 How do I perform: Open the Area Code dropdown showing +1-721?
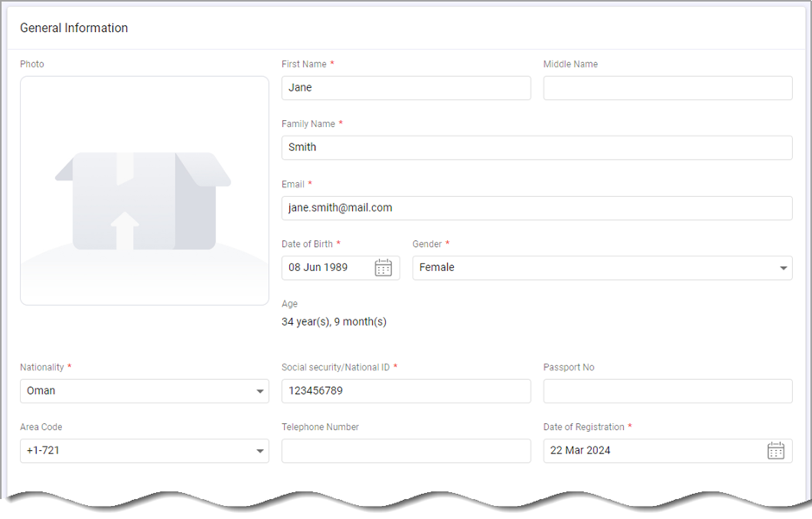tap(144, 451)
